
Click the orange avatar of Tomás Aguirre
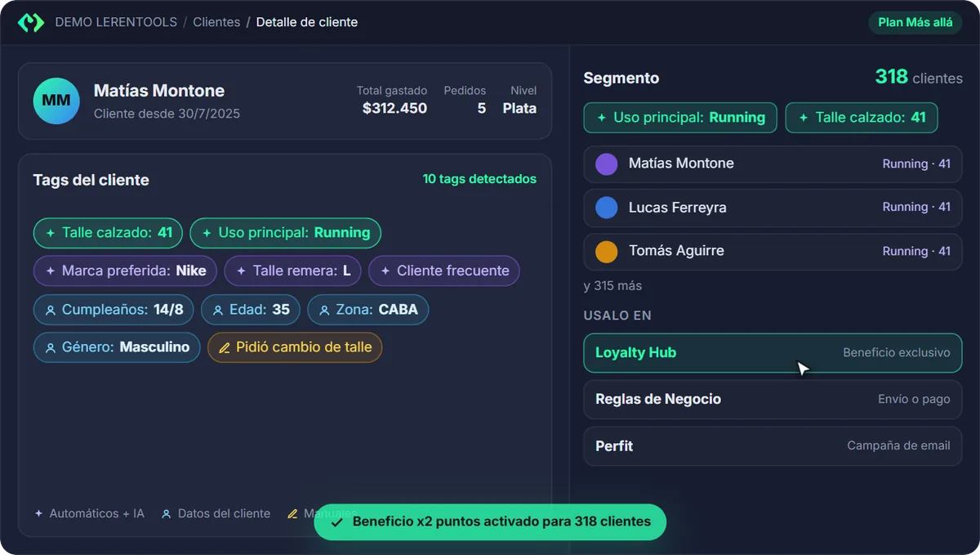coord(607,251)
